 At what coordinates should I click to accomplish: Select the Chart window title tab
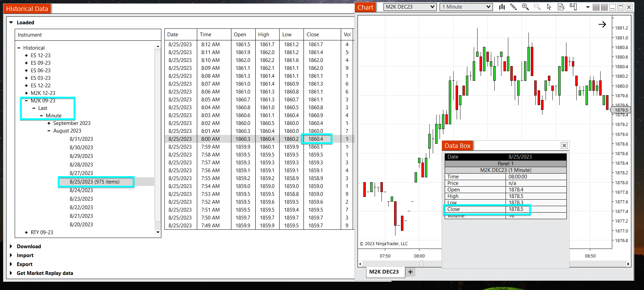click(365, 7)
